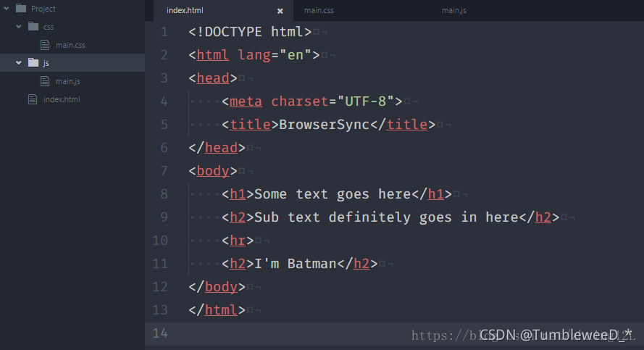
Task: Click the css folder icon
Action: click(33, 27)
